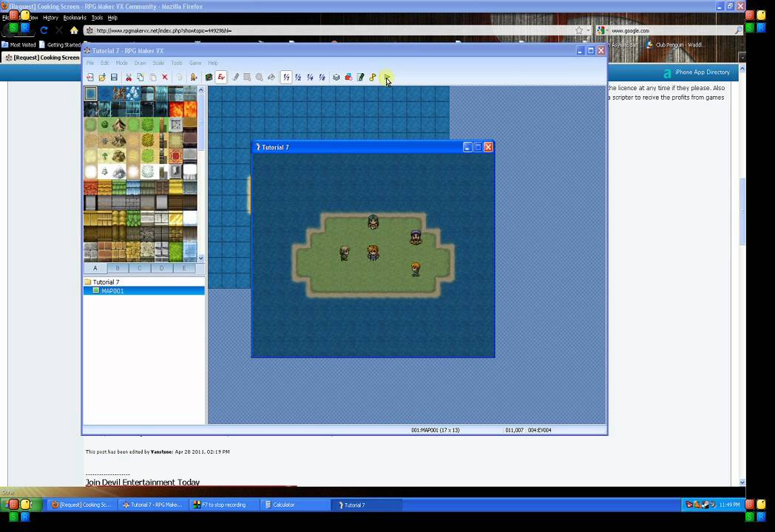Open Firefox Bookmarks menu
775x532 pixels.
pos(75,18)
